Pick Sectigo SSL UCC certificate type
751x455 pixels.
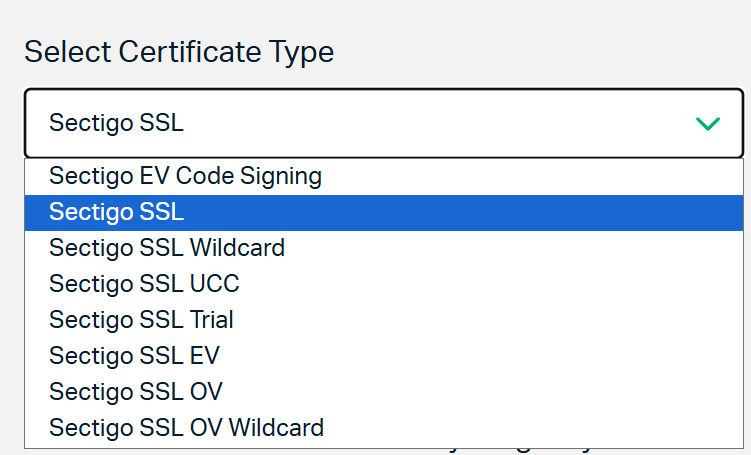click(x=144, y=284)
